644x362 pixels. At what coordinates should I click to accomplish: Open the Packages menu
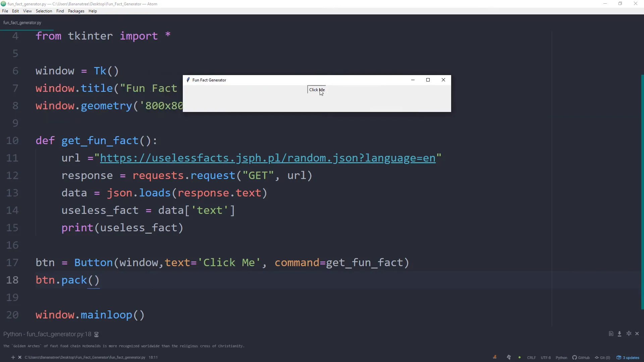[76, 11]
